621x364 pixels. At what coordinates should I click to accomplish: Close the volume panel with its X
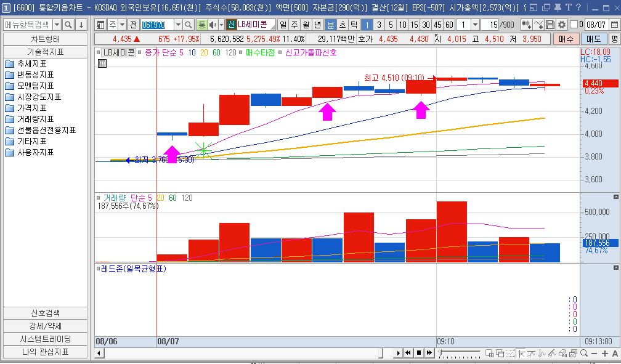coord(616,197)
